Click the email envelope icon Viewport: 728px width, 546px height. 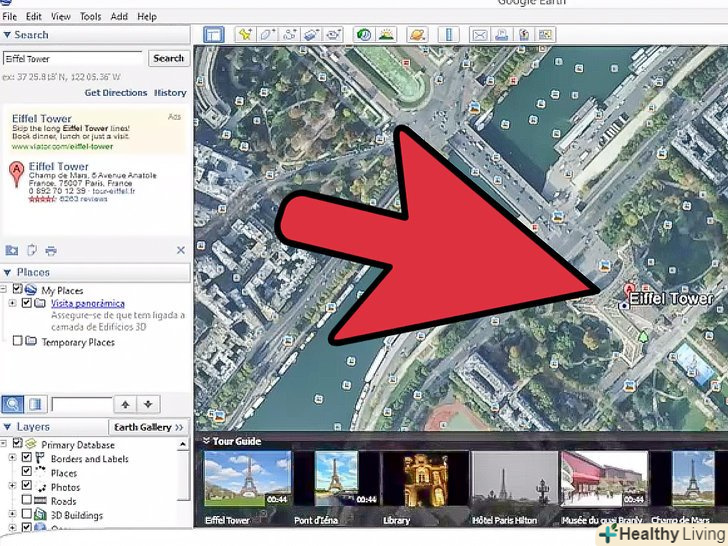tap(478, 34)
